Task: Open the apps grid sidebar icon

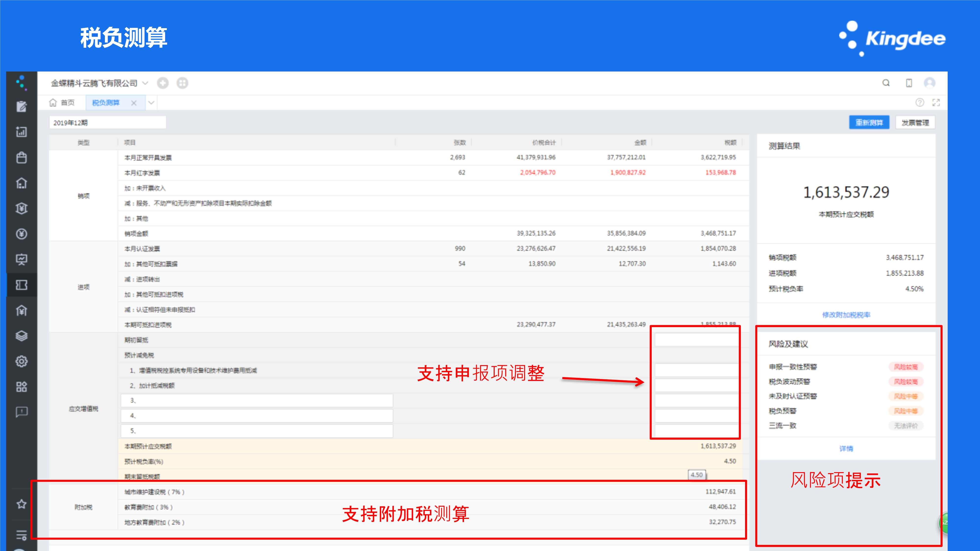Action: [x=21, y=387]
